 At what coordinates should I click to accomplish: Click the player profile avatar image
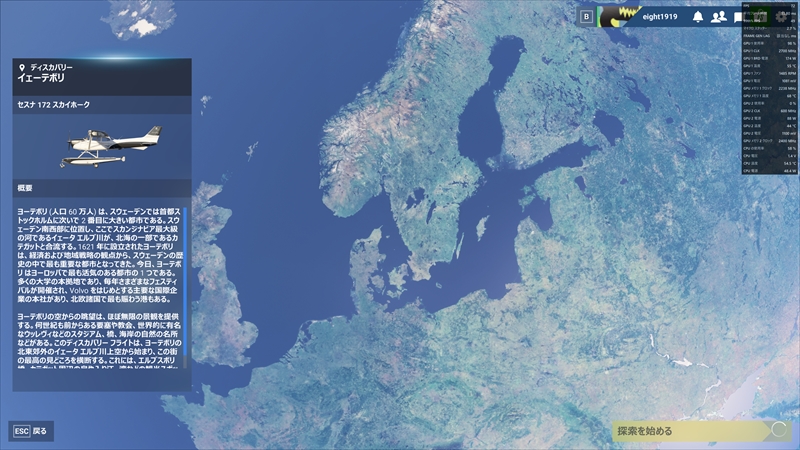click(618, 17)
